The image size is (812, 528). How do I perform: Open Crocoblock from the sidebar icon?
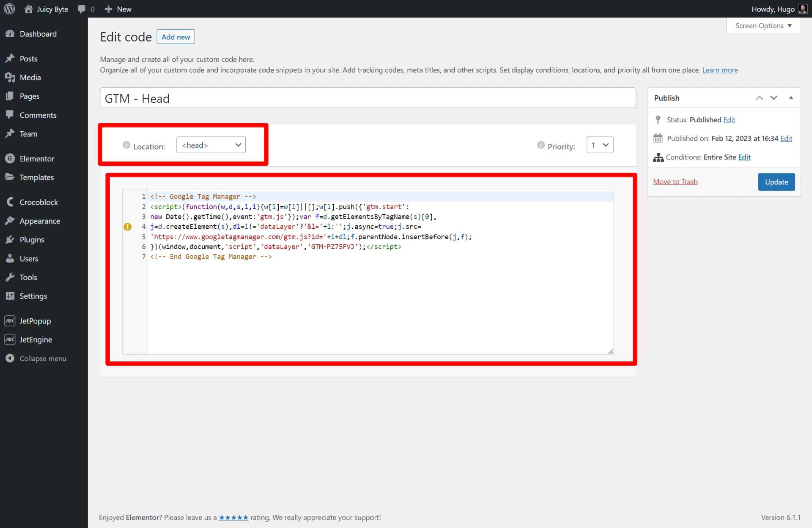point(10,202)
